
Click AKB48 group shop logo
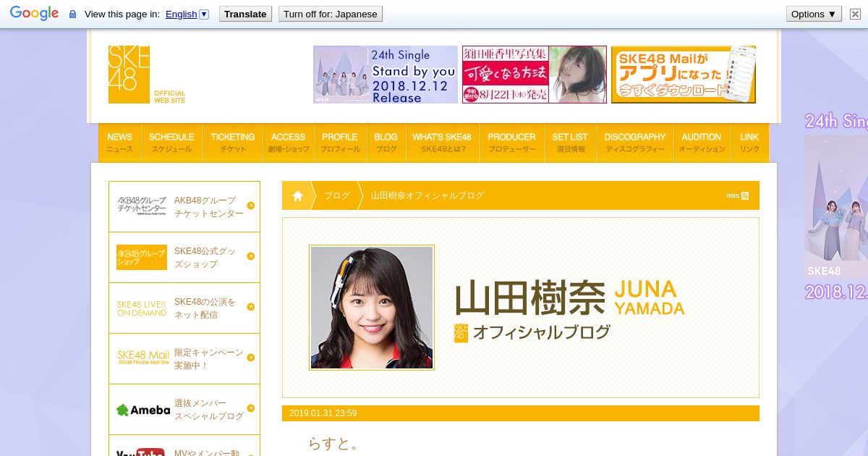pos(142,257)
